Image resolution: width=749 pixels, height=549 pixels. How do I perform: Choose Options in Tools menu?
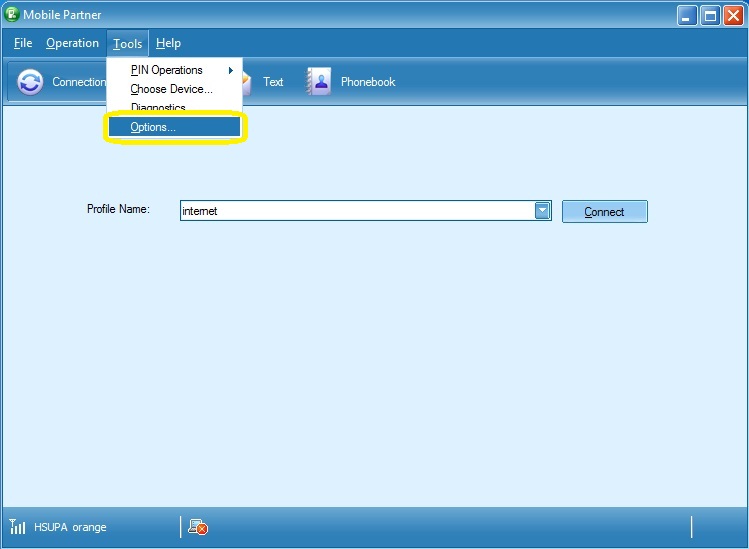coord(175,127)
